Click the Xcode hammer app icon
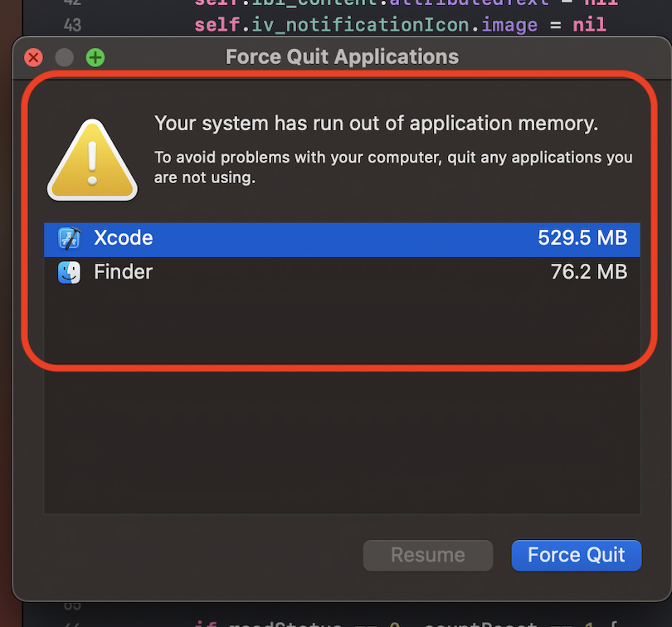This screenshot has width=672, height=627. (69, 238)
